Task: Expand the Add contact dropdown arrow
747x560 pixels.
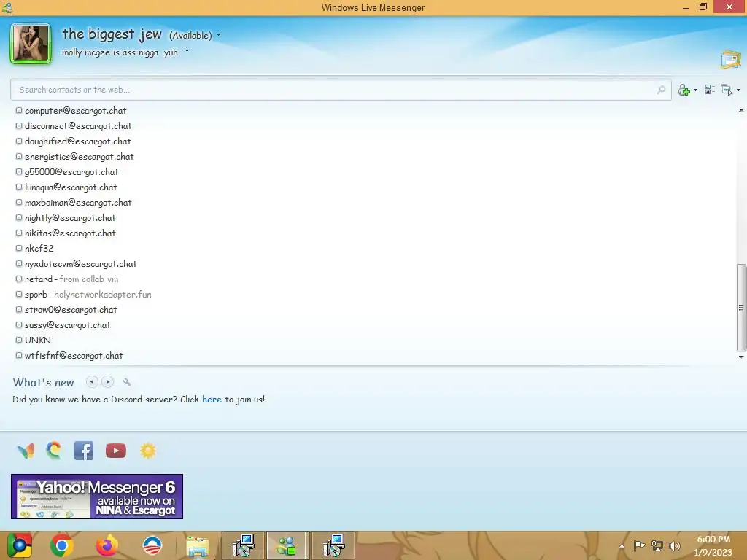Action: point(695,90)
